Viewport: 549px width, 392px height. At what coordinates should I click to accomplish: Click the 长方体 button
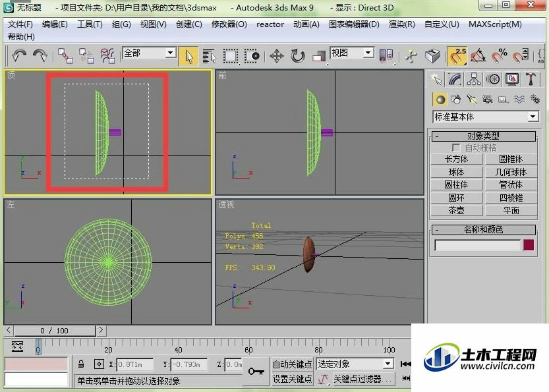point(456,159)
